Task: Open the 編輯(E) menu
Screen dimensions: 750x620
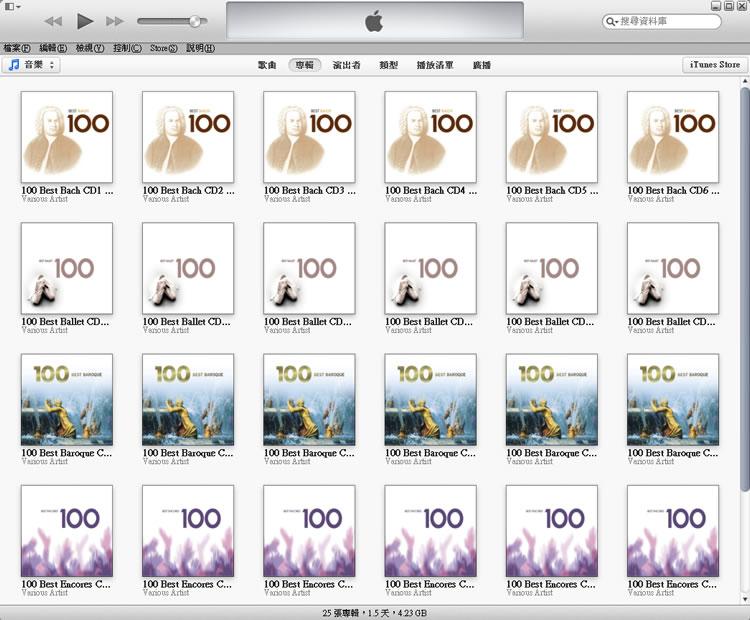Action: click(53, 48)
